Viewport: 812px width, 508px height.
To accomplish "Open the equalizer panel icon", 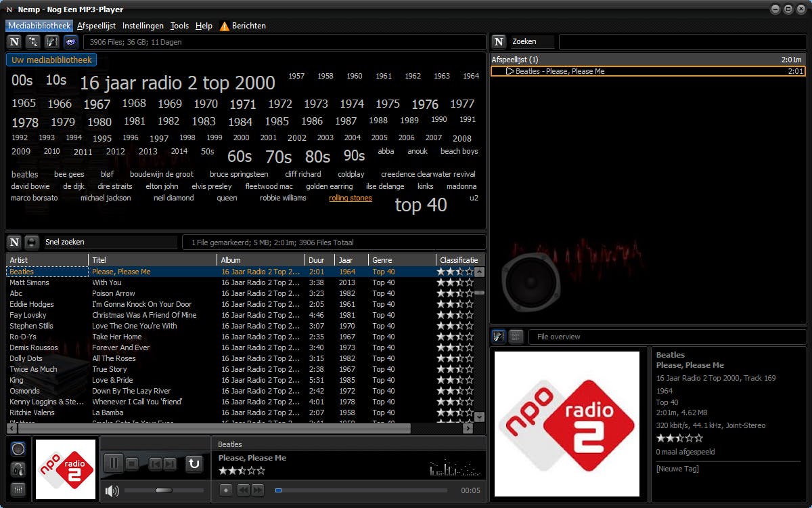I will click(x=18, y=490).
